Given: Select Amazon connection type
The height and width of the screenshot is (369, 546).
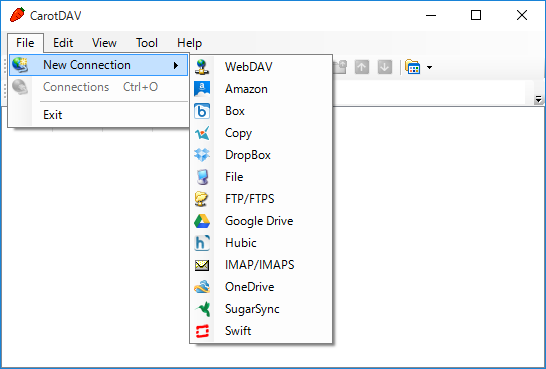Looking at the screenshot, I should 261,89.
